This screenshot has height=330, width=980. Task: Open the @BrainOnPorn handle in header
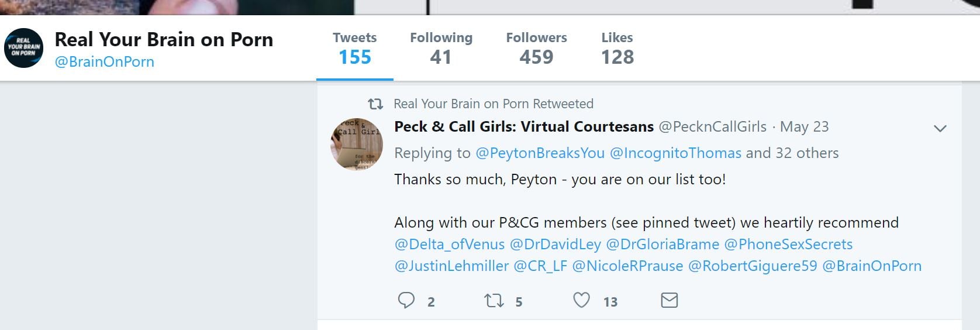pos(104,62)
